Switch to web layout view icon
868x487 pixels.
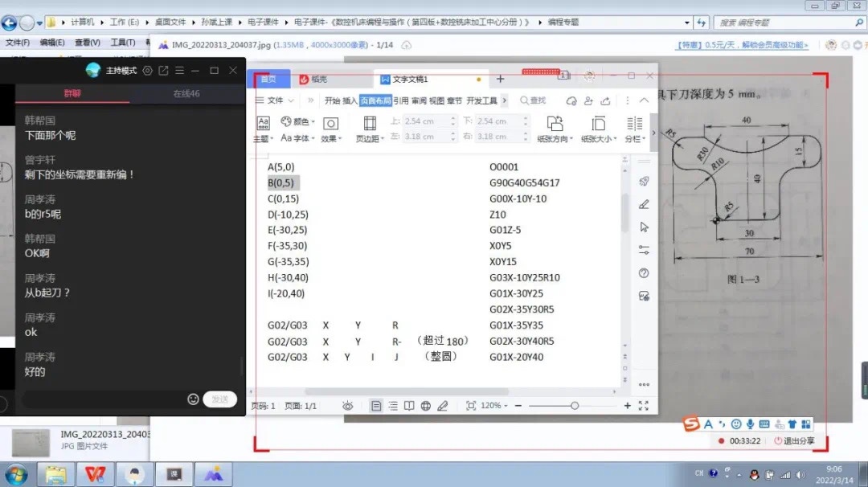coord(425,406)
